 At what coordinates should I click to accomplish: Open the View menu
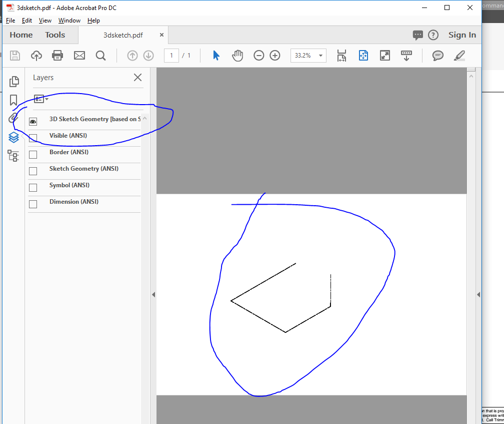[45, 21]
